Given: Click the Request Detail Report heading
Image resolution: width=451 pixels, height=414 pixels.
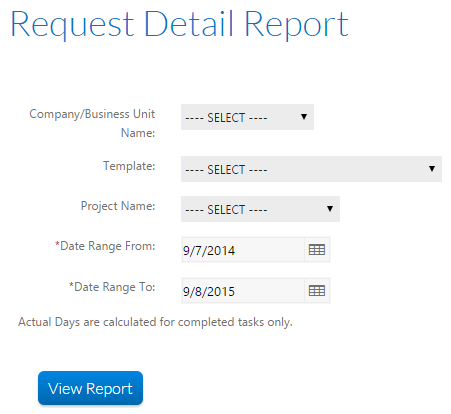Looking at the screenshot, I should tap(179, 25).
